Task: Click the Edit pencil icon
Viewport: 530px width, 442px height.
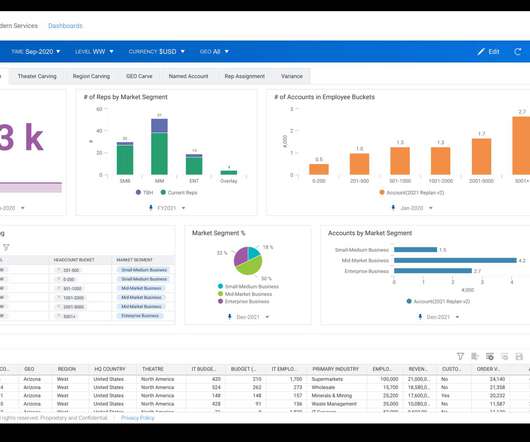Action: pos(481,52)
